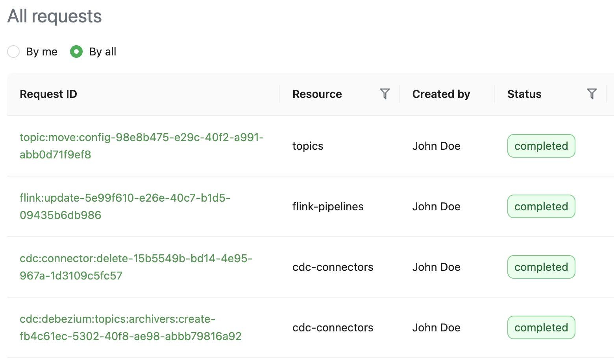614x364 pixels.
Task: Open the Resource column filter icon
Action: coord(385,94)
